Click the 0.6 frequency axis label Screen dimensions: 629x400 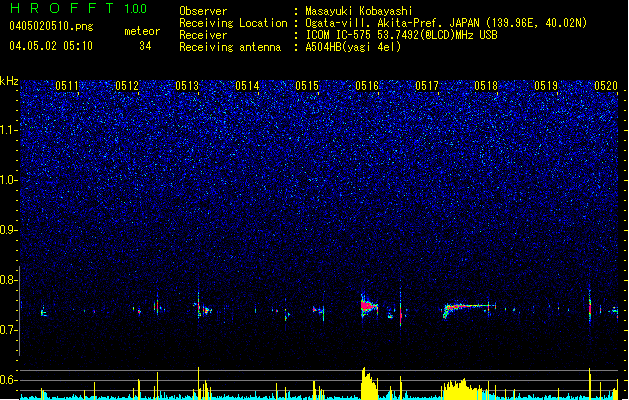9,380
